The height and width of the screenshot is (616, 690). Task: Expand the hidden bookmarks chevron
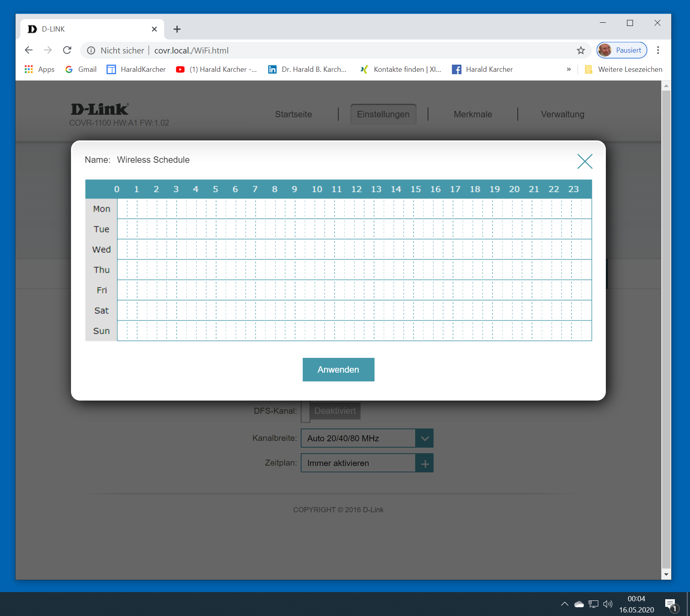tap(569, 69)
